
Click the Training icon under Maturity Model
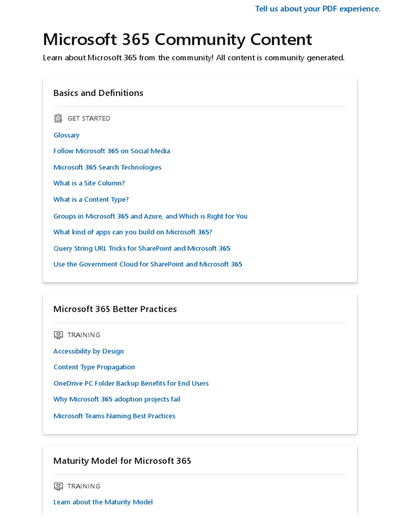coord(58,486)
